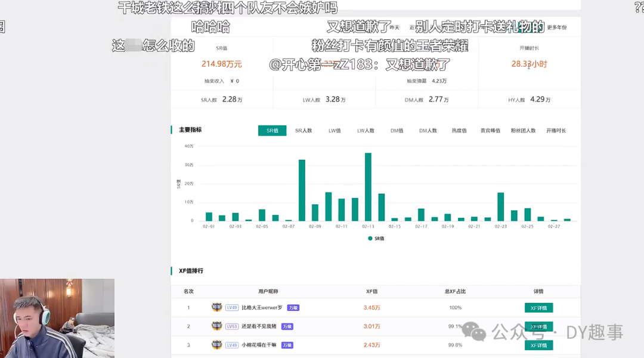Viewport: 644px width, 358px height.
Task: Switch to the LW人数 tab
Action: click(x=366, y=131)
